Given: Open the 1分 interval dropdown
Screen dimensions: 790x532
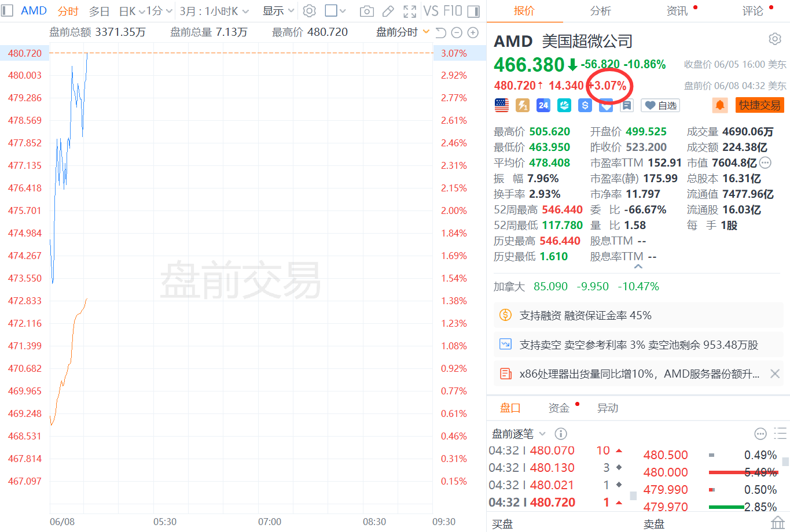Looking at the screenshot, I should (159, 11).
